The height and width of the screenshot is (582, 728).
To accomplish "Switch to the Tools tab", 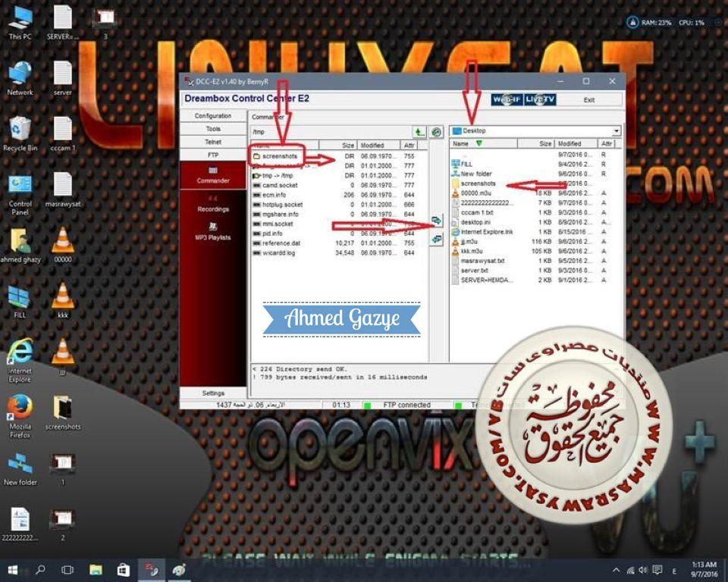I will pyautogui.click(x=213, y=129).
